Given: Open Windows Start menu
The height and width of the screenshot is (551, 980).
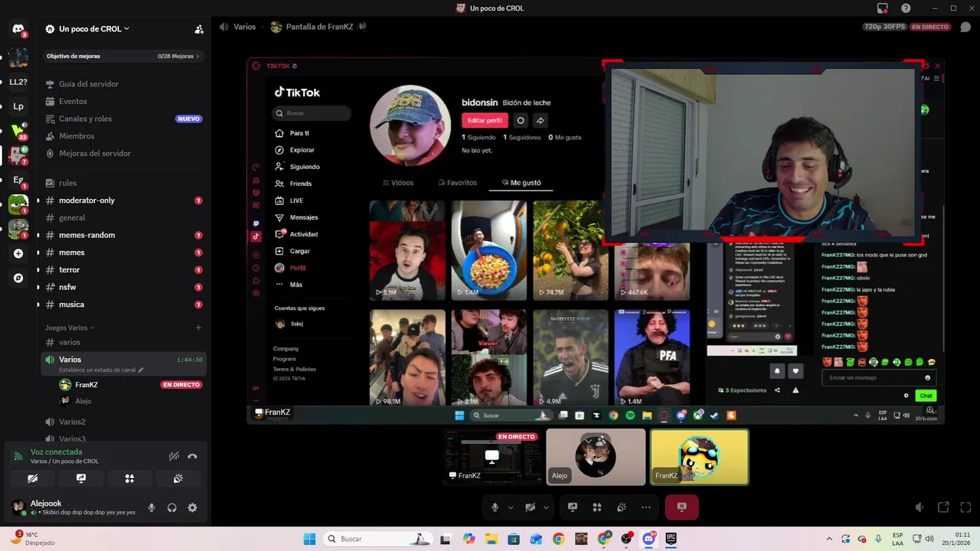Looking at the screenshot, I should 309,539.
